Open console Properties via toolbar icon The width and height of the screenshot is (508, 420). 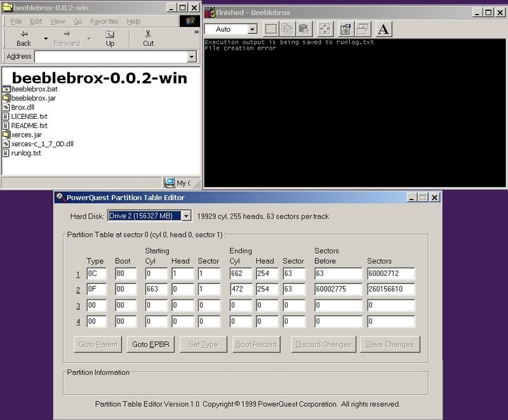(345, 29)
